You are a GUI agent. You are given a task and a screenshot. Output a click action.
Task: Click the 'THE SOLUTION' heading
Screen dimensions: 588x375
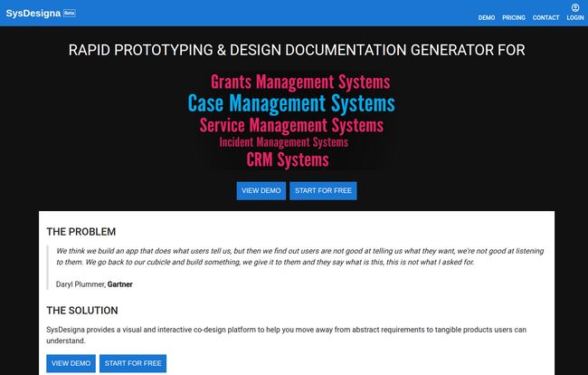coord(82,311)
